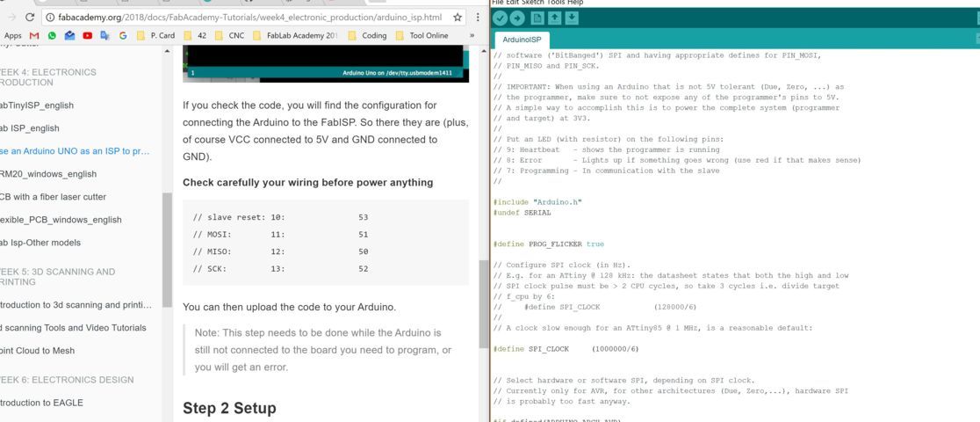Open the SRM20_windows_english sidebar link

[x=48, y=174]
